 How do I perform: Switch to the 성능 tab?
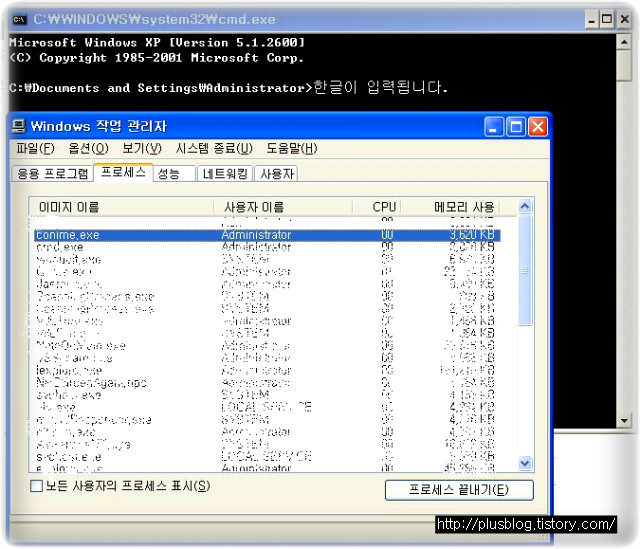tap(174, 174)
